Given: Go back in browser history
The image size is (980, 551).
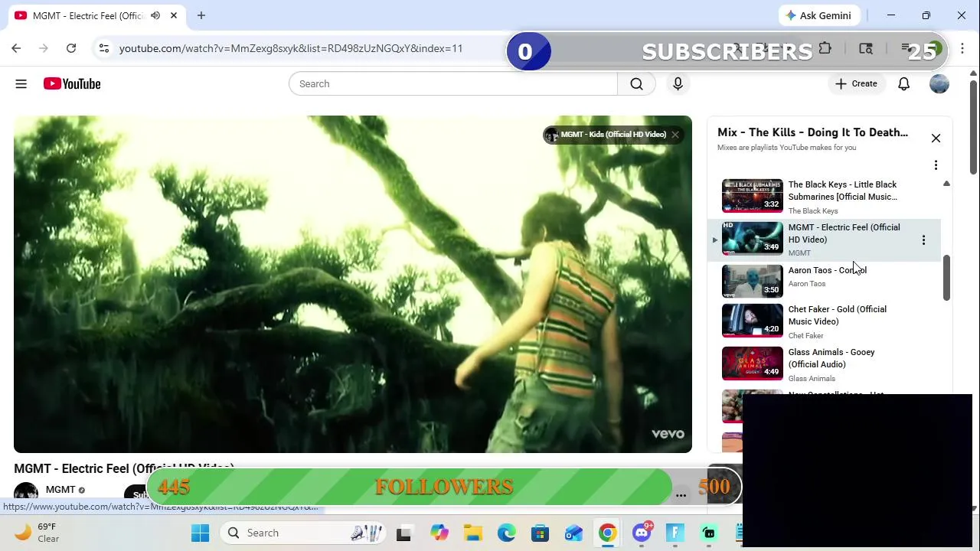Looking at the screenshot, I should (16, 48).
